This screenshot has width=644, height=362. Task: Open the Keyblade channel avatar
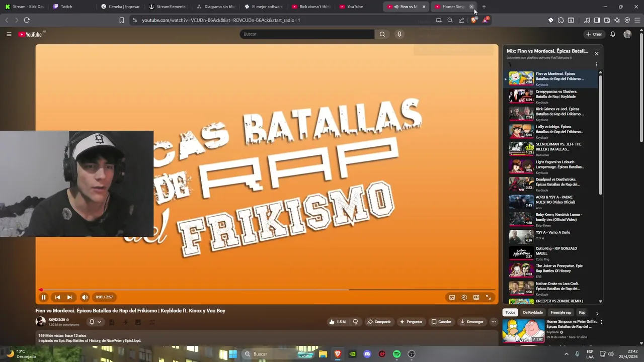pos(40,322)
